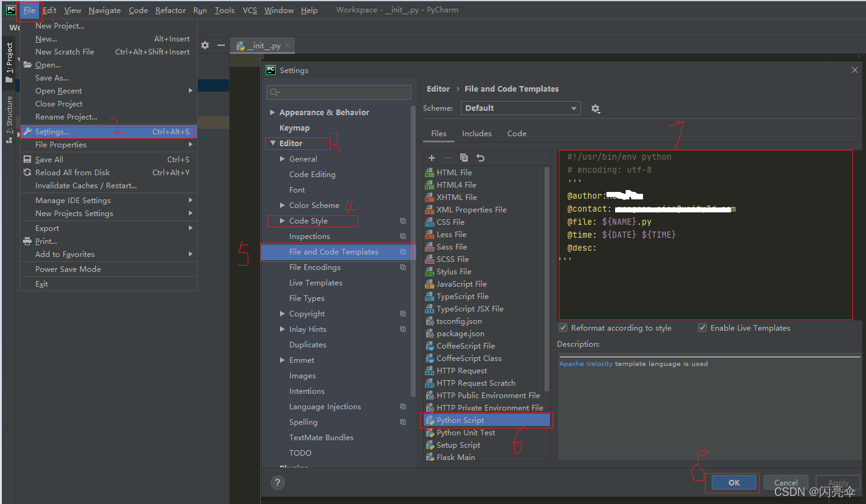
Task: Click the Settings dialog help question mark
Action: coord(278,482)
